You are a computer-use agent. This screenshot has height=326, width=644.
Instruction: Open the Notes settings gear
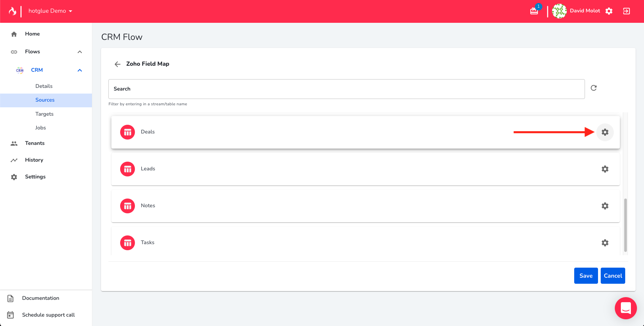[605, 206]
